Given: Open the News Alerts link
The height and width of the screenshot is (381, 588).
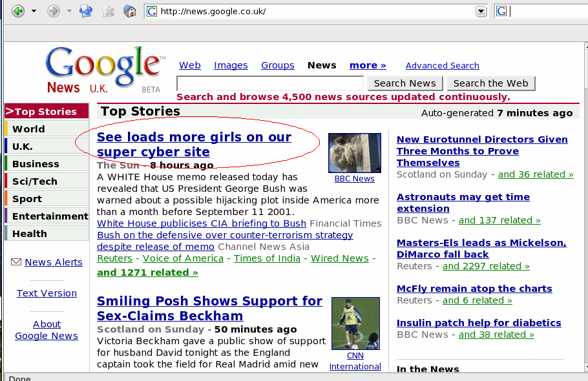Looking at the screenshot, I should coord(54,262).
